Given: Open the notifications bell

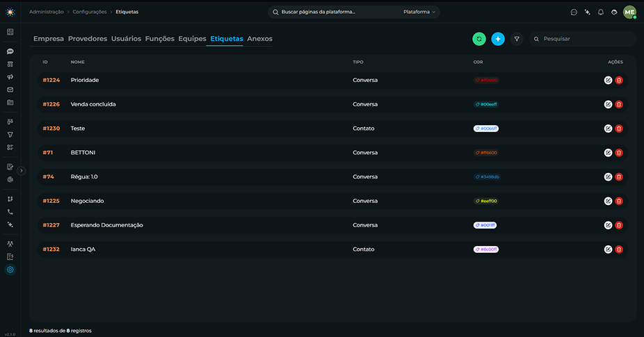Looking at the screenshot, I should pos(600,13).
